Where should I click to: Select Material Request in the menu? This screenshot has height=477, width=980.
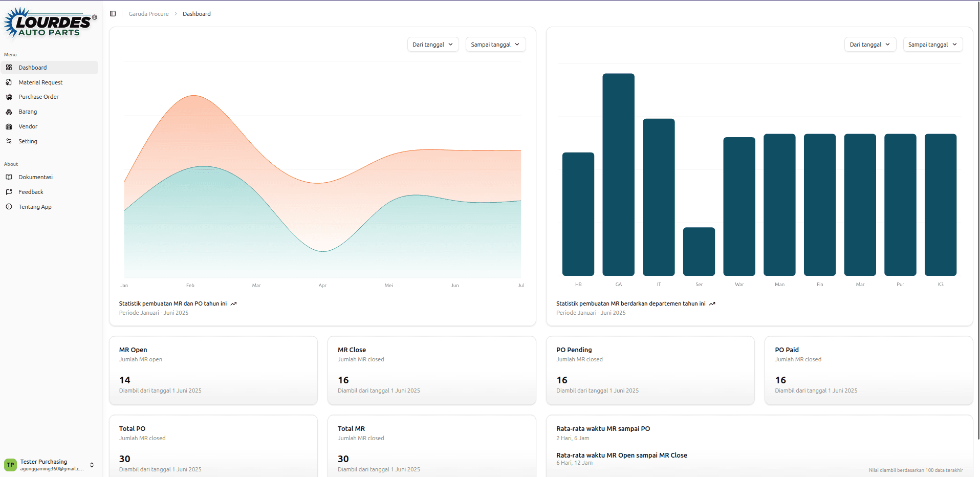41,82
